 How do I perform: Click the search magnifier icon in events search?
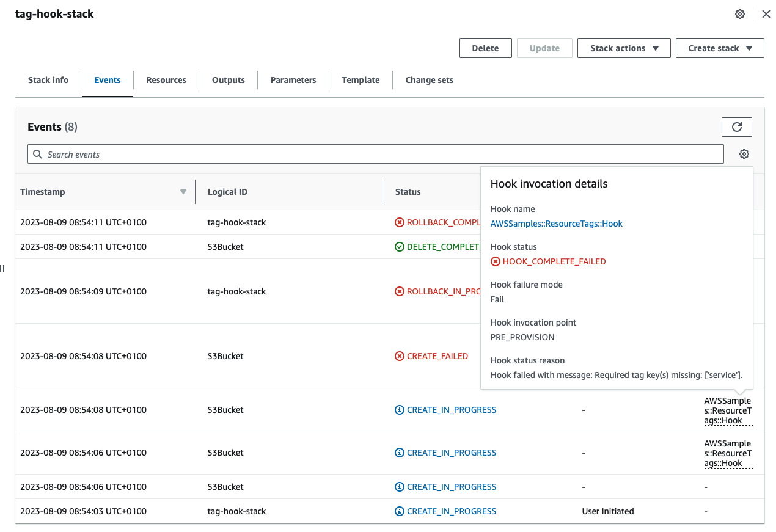[38, 154]
